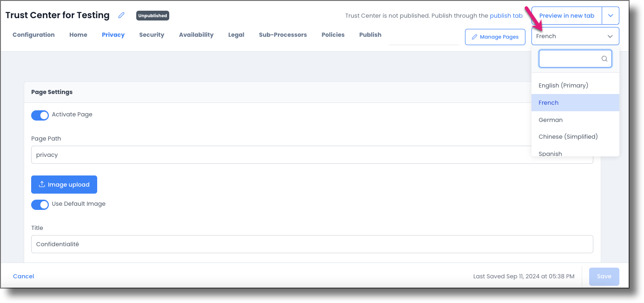The height and width of the screenshot is (303, 644).
Task: Click the French dropdown chevron
Action: pos(610,36)
